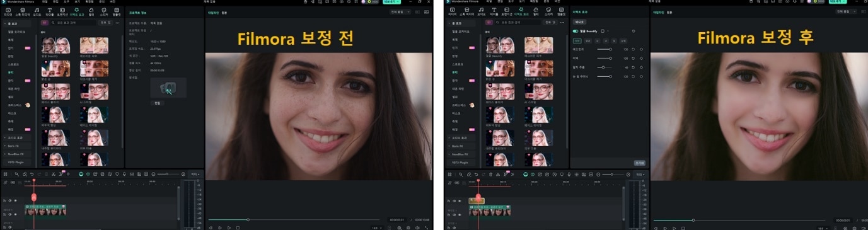Click the 매끄럽게 slider handle in right panel
This screenshot has height=230, width=868.
click(x=610, y=49)
